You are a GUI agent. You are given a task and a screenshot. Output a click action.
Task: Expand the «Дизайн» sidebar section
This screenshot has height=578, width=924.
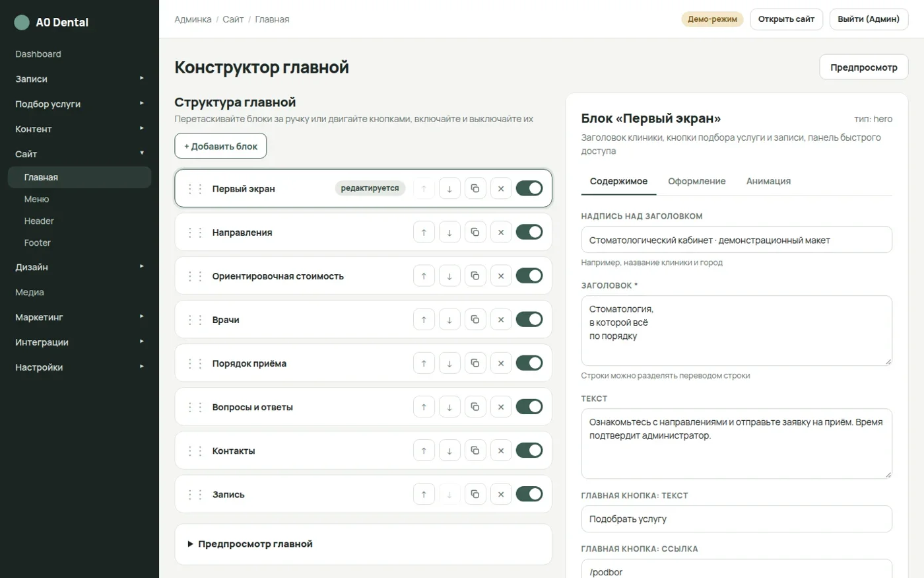point(79,267)
